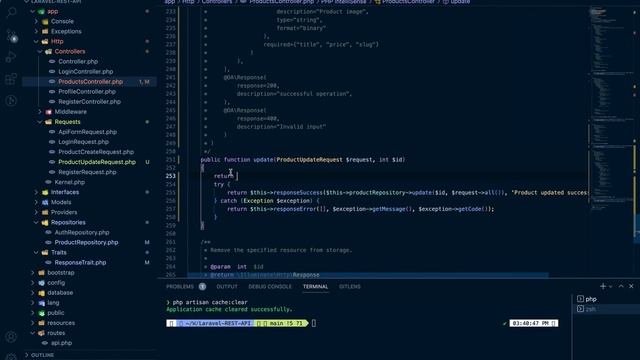Switch to the Problems tab
This screenshot has width=640, height=360.
click(180, 287)
